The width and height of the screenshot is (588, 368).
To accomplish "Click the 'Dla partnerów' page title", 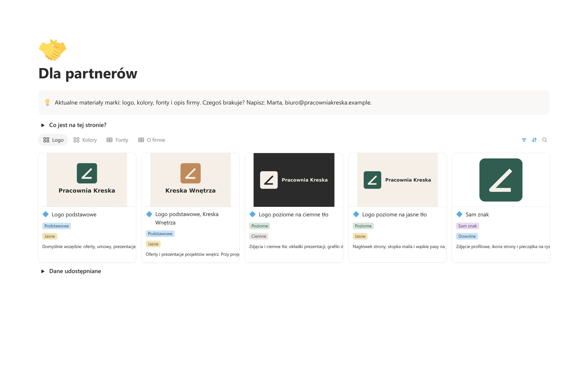I will pyautogui.click(x=88, y=73).
